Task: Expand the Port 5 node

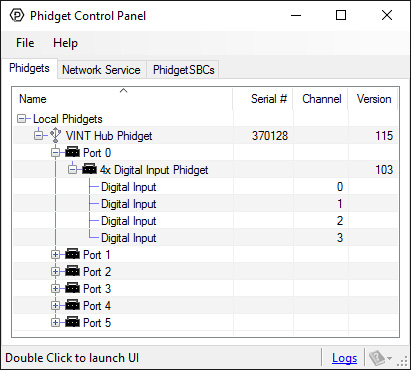Action: (55, 323)
